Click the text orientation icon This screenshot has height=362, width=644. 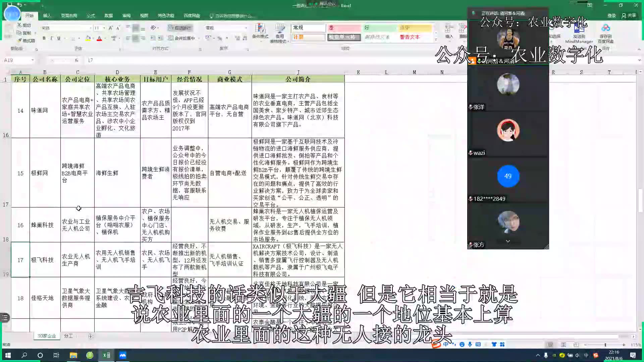[153, 28]
